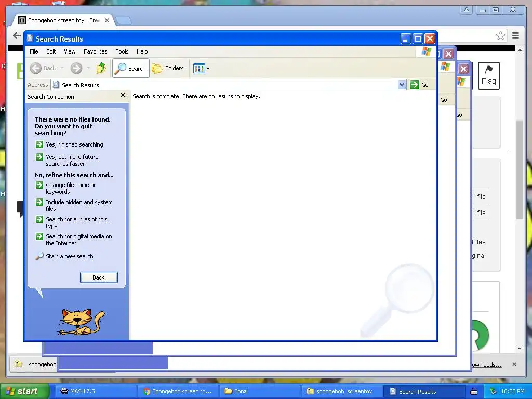Toggle the Search toolbar button

130,68
